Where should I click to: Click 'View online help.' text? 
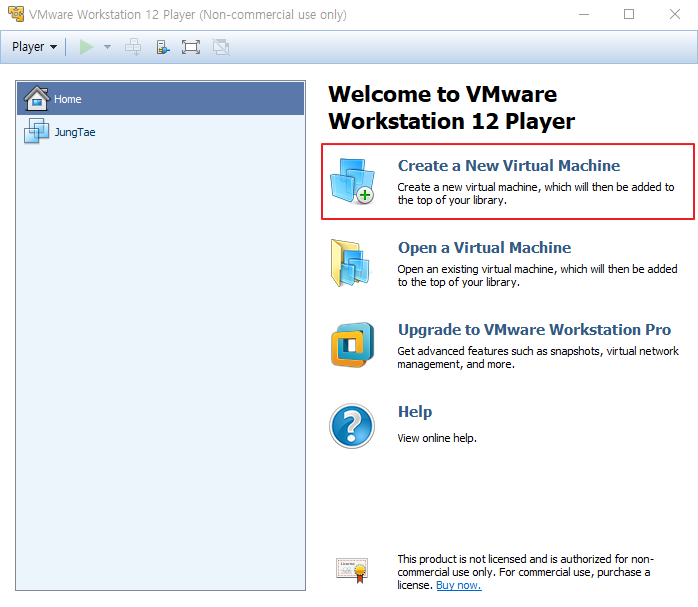[x=437, y=438]
